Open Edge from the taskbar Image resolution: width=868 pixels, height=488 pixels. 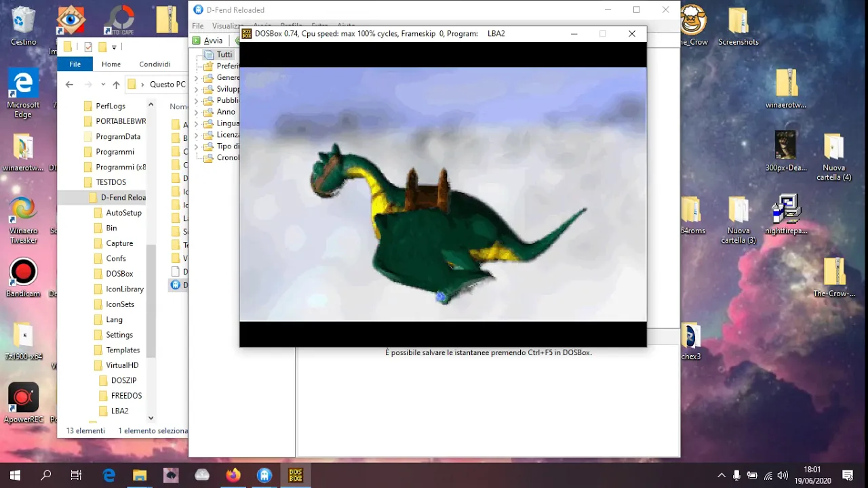109,475
